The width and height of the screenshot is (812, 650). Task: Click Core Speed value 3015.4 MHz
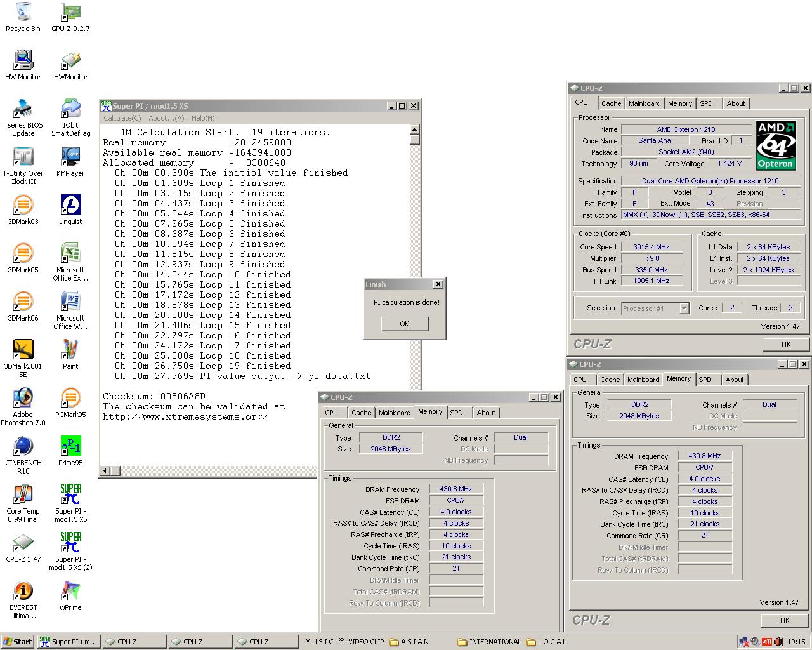point(651,248)
